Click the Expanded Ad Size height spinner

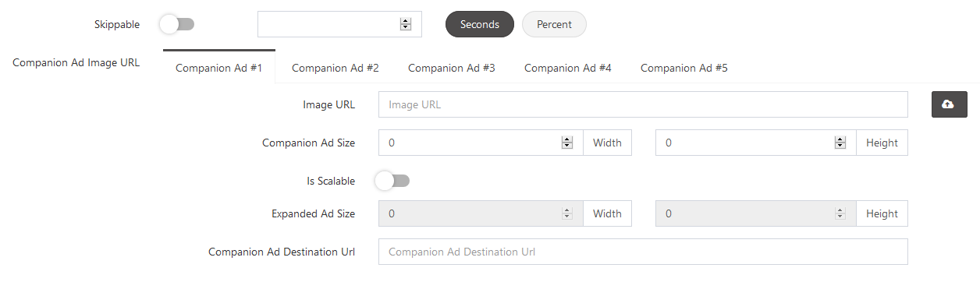coord(840,213)
